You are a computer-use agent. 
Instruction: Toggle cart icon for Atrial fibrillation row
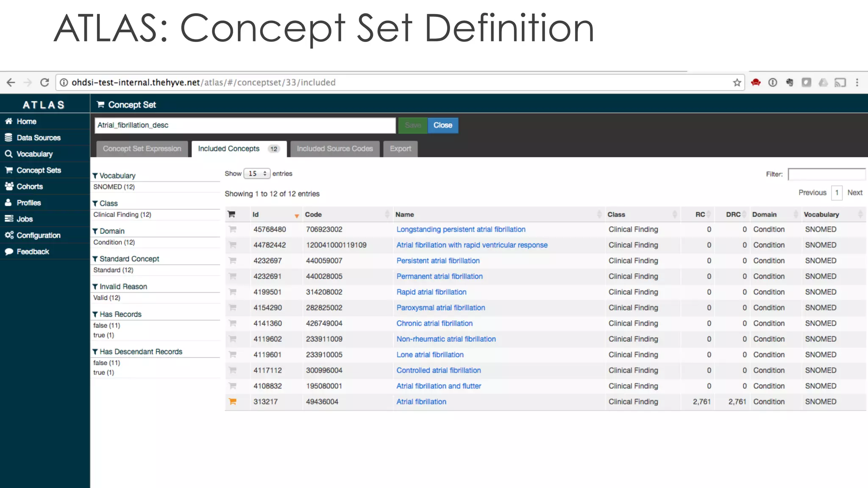coord(232,402)
